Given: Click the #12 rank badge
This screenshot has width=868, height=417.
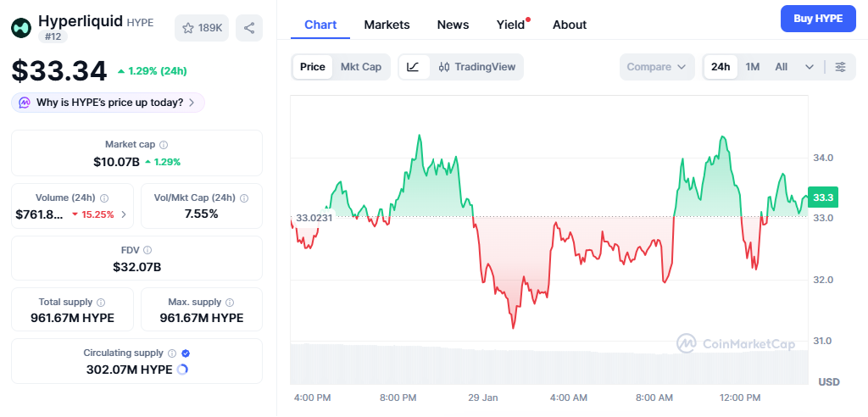Looking at the screenshot, I should pyautogui.click(x=53, y=37).
